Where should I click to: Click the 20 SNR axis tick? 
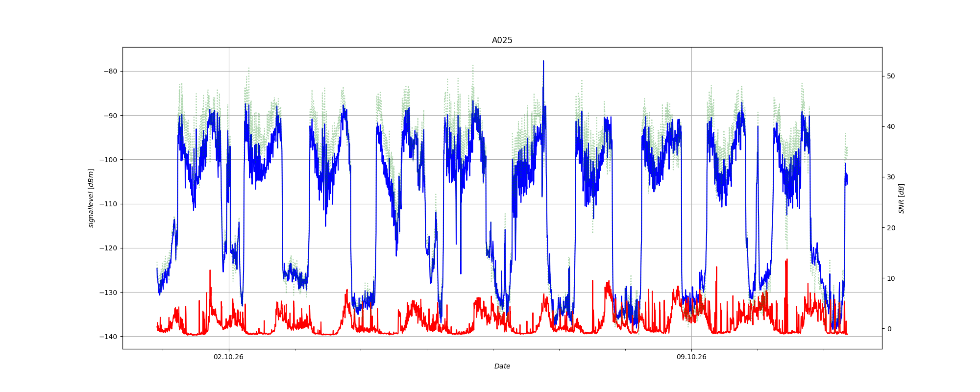[891, 228]
